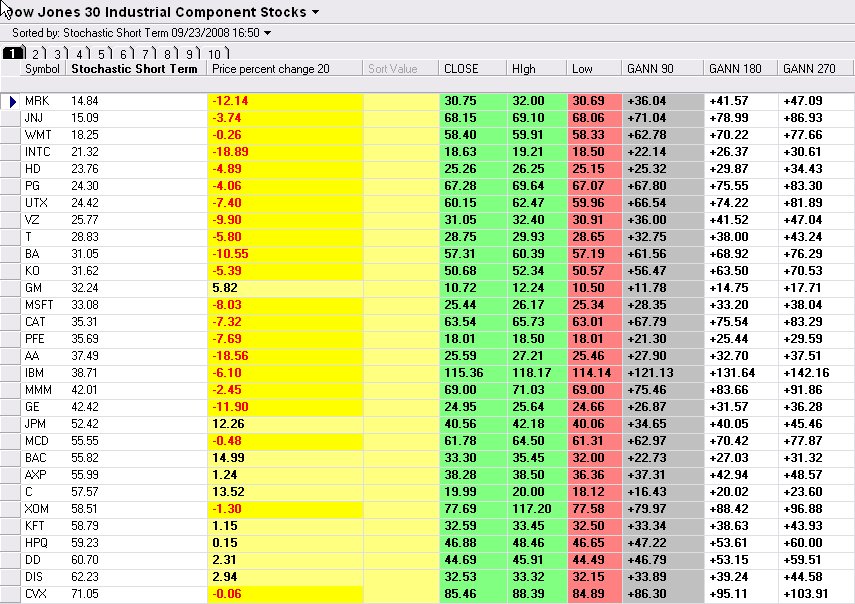The image size is (855, 604).
Task: Sort by Price percent change 20 header
Action: [285, 69]
